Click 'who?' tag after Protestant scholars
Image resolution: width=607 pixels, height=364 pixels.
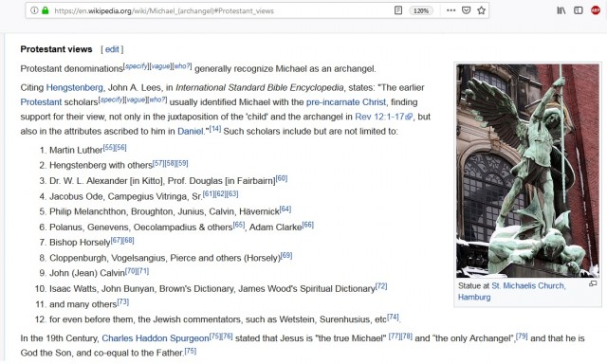click(x=157, y=100)
